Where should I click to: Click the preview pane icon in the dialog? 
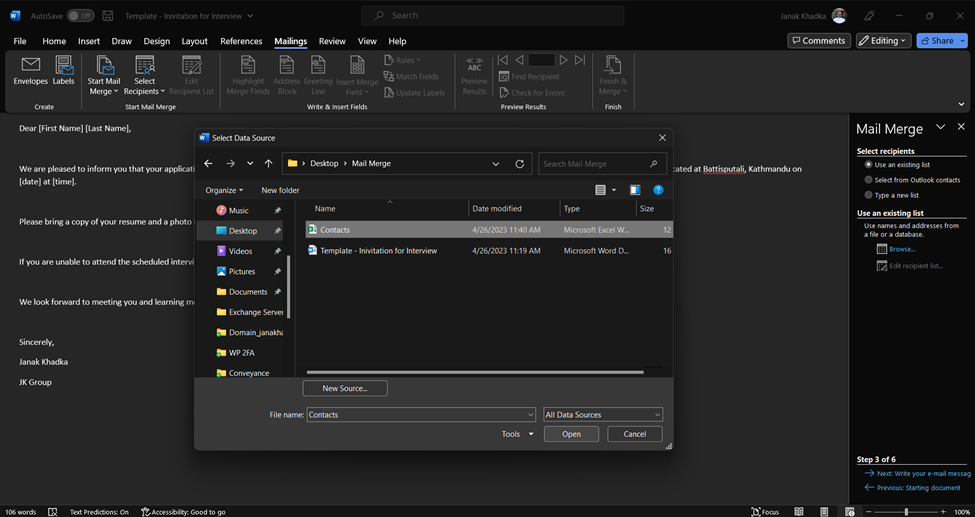[x=635, y=190]
